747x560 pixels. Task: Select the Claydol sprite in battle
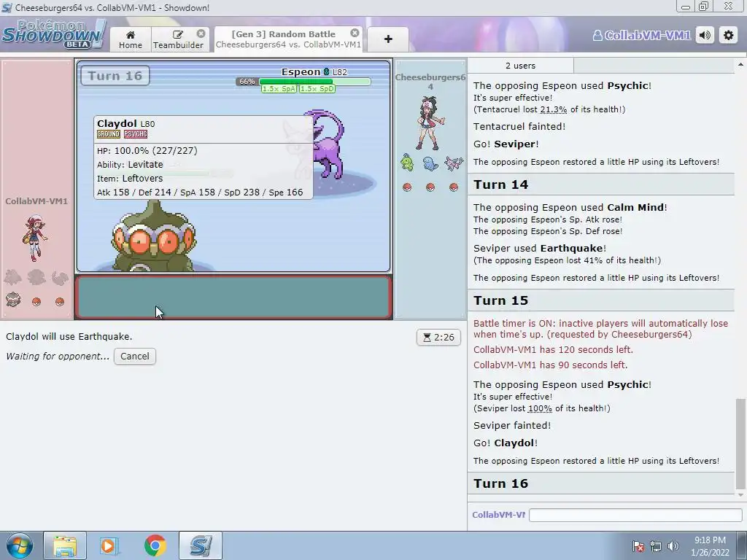tap(153, 237)
